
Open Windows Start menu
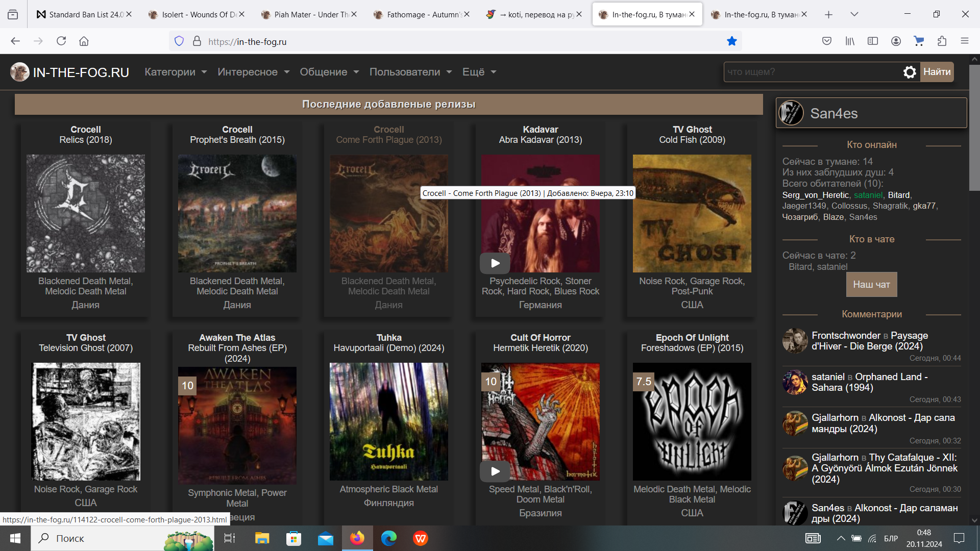[x=15, y=538]
